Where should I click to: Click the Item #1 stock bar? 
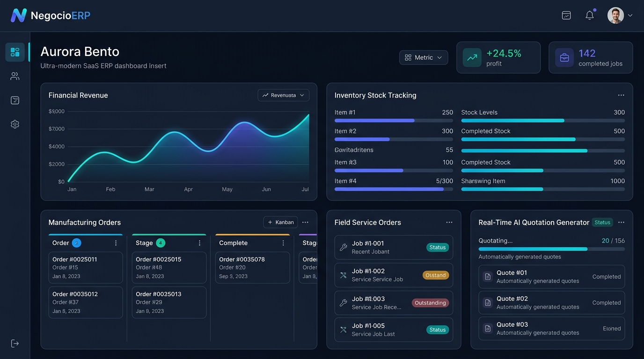394,121
